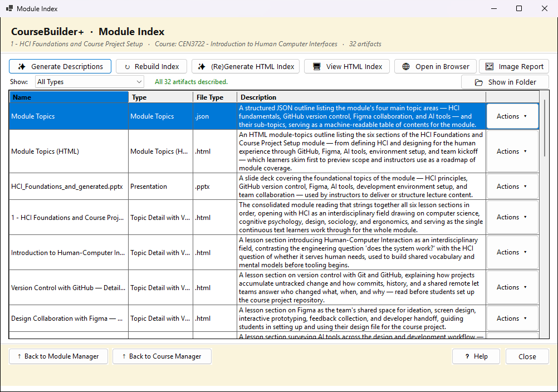
Task: Click the .pptx file type cell
Action: 215,187
